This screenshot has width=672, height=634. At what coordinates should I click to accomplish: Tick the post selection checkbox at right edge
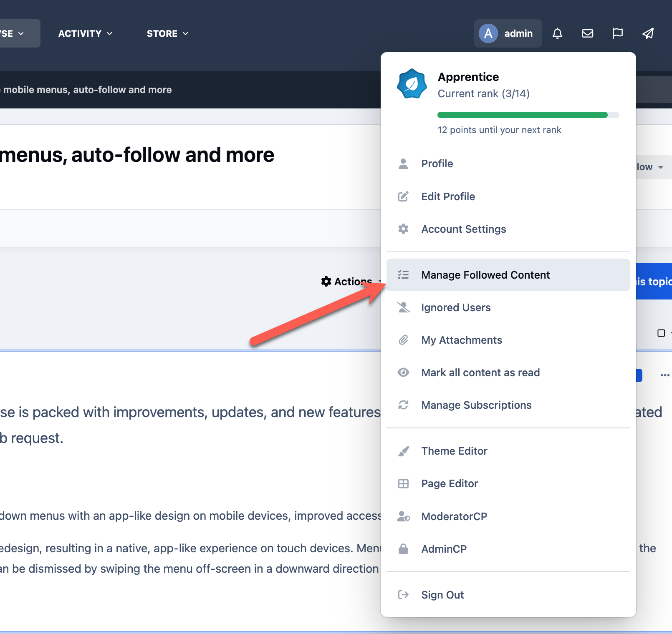point(661,333)
